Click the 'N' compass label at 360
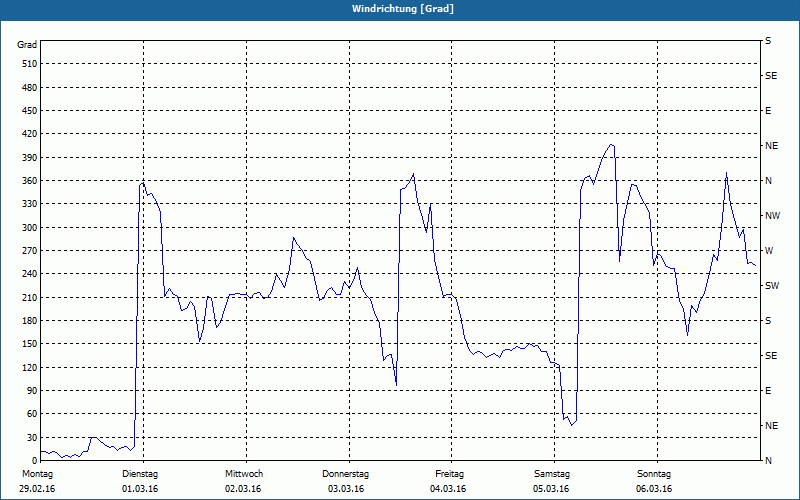This screenshot has height=500, width=800. pos(769,181)
